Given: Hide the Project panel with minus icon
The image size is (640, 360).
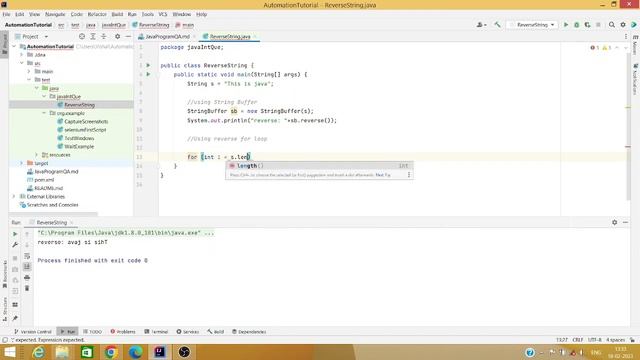Looking at the screenshot, I should click(x=128, y=36).
